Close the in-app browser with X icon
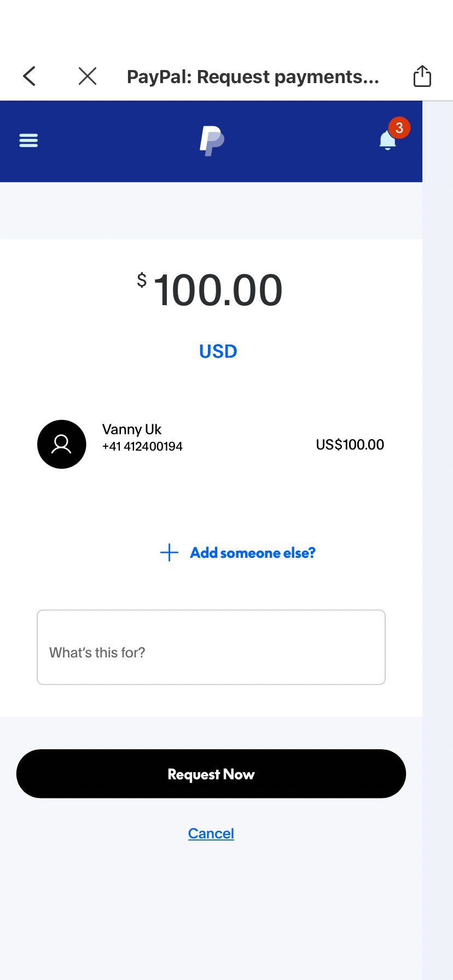This screenshot has height=980, width=453. tap(88, 76)
